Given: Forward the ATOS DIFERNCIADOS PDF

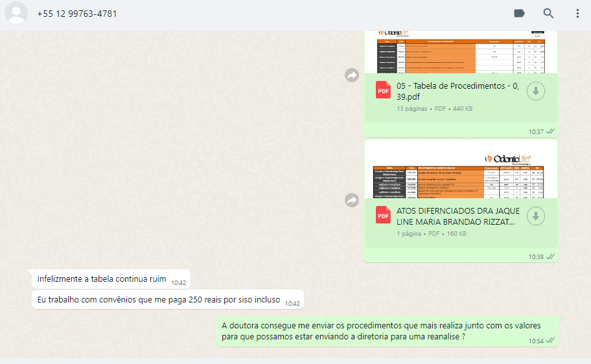Looking at the screenshot, I should [x=352, y=200].
